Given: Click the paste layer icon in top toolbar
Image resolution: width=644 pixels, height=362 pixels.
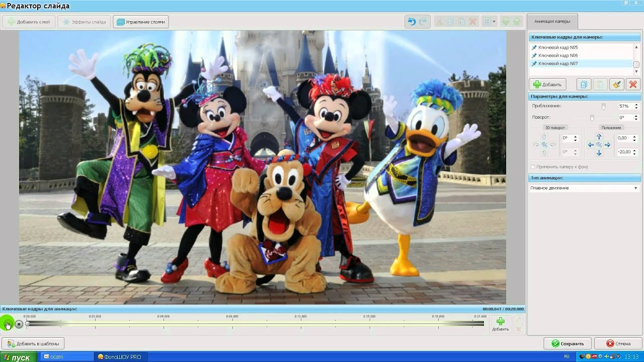Looking at the screenshot, I should pos(461,22).
